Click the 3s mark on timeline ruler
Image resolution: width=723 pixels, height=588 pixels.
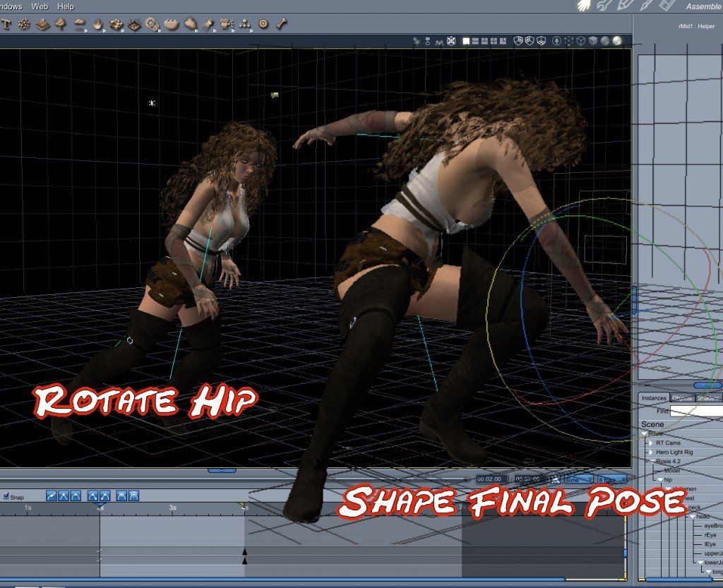point(172,508)
